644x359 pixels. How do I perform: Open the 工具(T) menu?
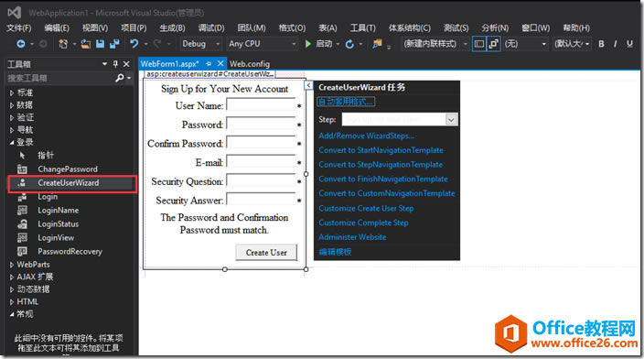coord(362,28)
